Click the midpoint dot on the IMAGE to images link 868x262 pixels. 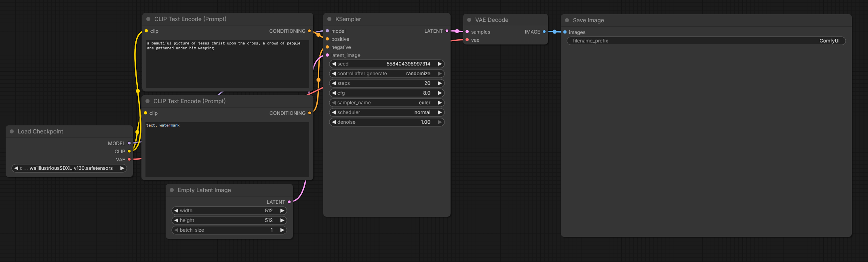point(555,32)
